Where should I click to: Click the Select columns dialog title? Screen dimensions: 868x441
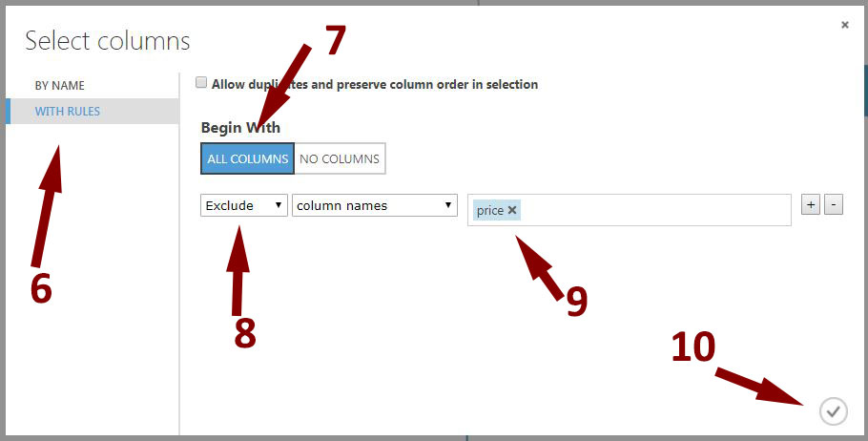(108, 41)
